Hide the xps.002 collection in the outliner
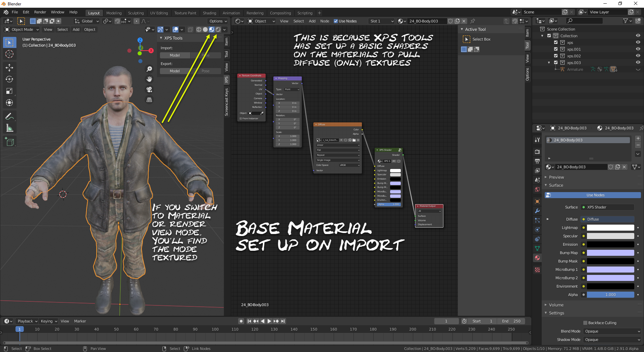The width and height of the screenshot is (644, 352). tap(638, 56)
